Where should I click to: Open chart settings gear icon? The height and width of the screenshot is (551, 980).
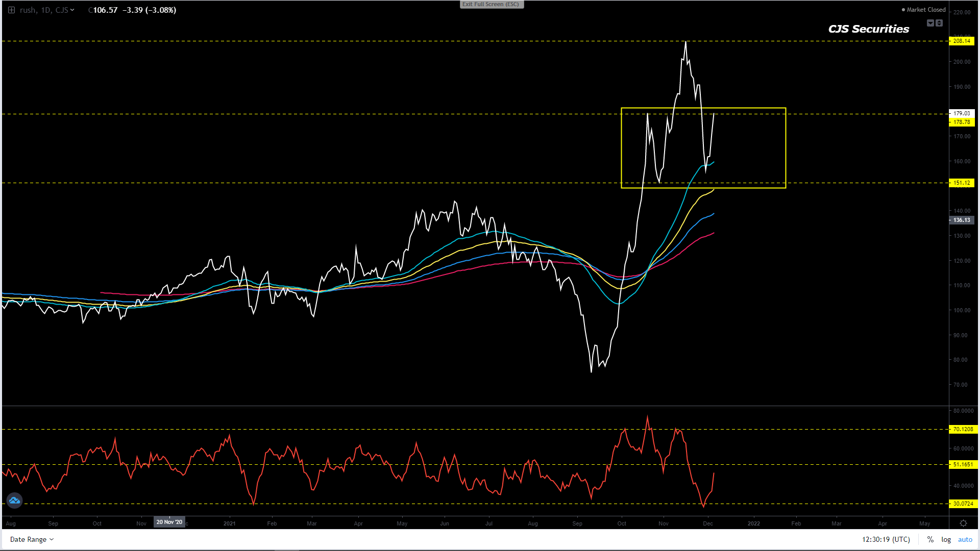(x=963, y=523)
